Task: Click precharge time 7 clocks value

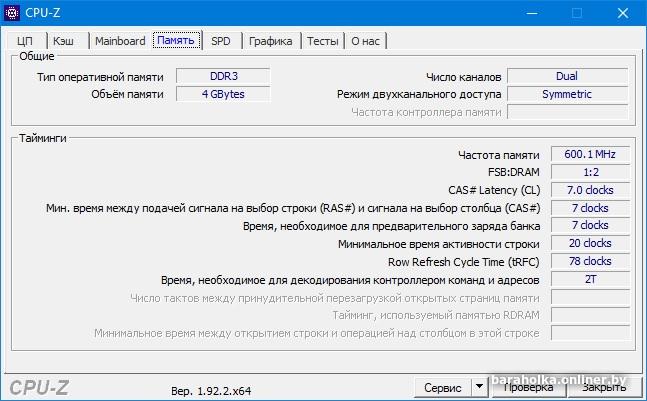Action: (x=590, y=225)
